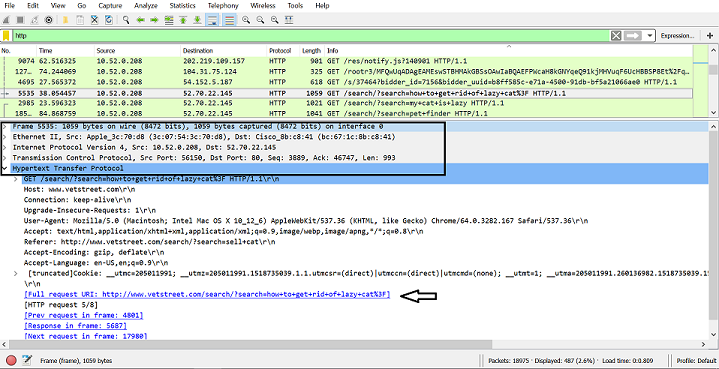719x369 pixels.
Task: Open the File menu
Action: click(9, 6)
